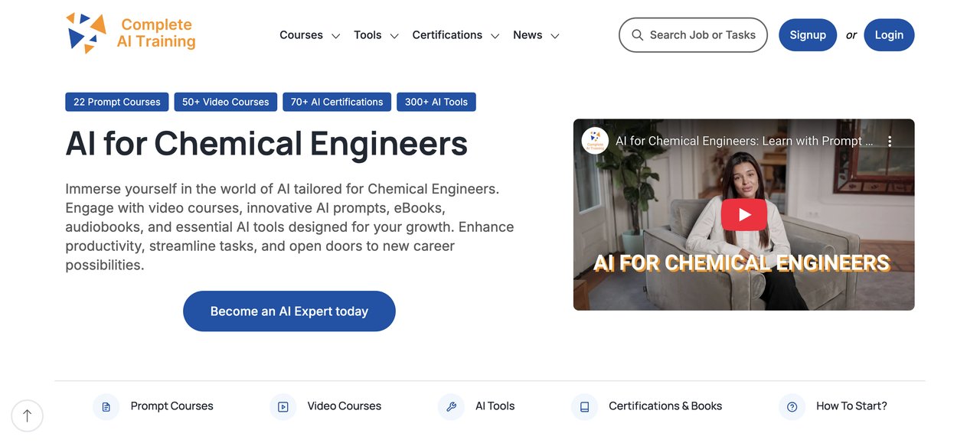980x443 pixels.
Task: Click the video title text link
Action: click(x=744, y=141)
